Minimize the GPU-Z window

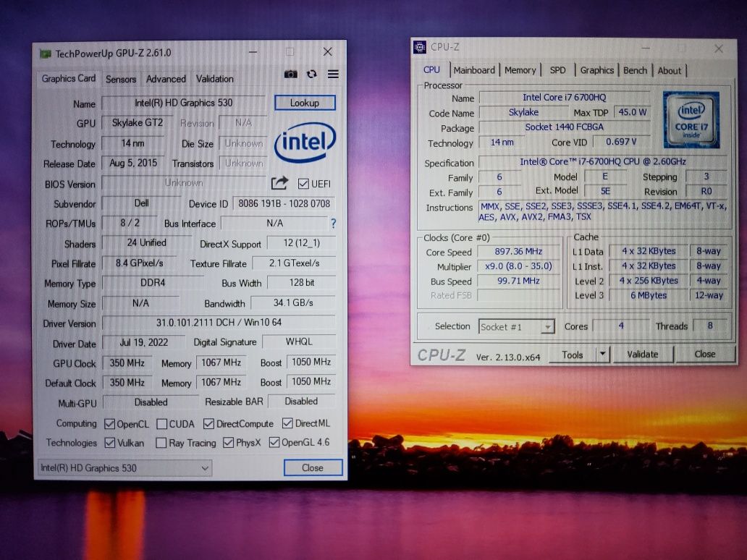point(253,52)
